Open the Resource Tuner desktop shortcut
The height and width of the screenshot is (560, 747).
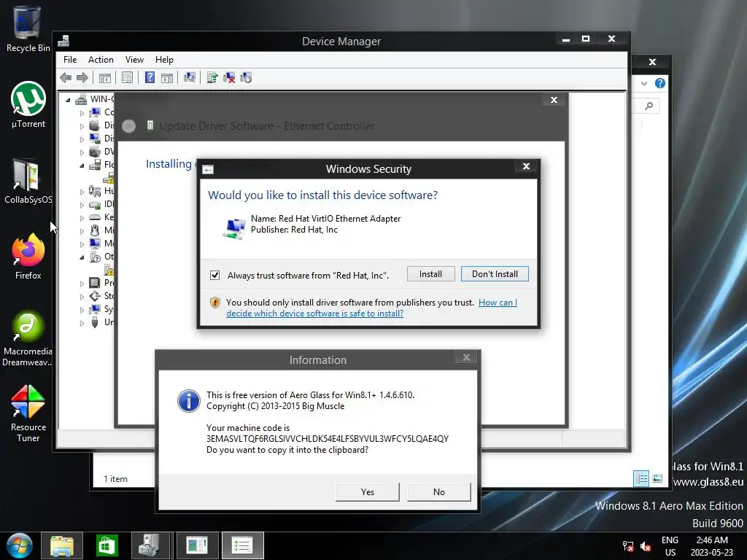pyautogui.click(x=28, y=413)
